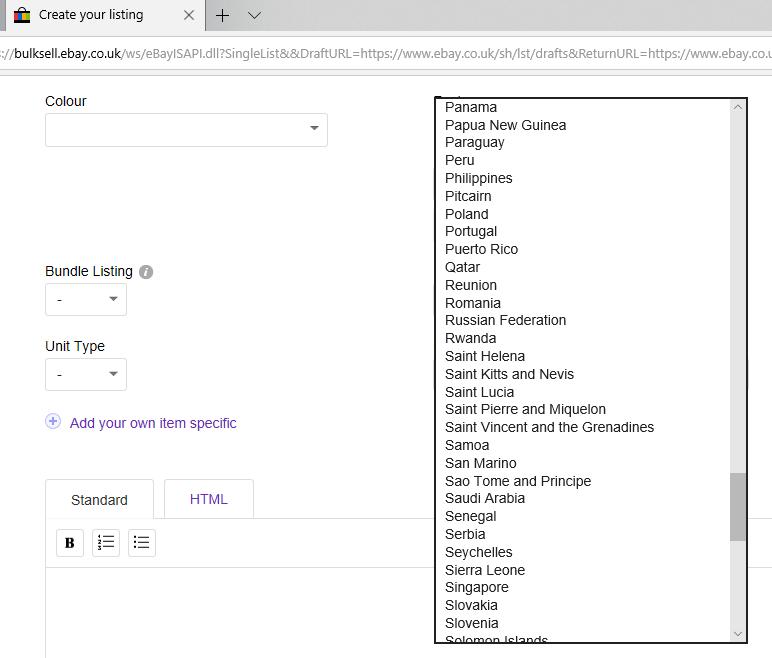Choose Singapore in the country list

(x=477, y=587)
